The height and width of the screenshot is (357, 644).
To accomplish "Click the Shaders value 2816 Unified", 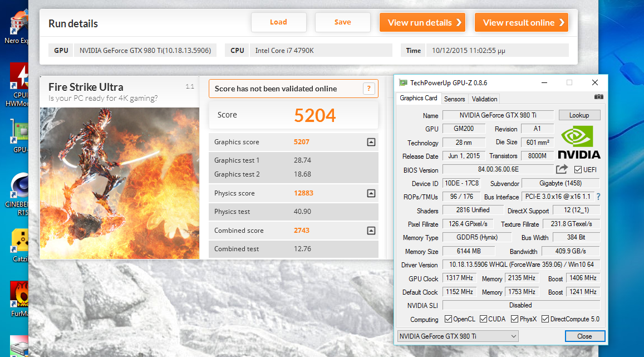I will (x=473, y=210).
